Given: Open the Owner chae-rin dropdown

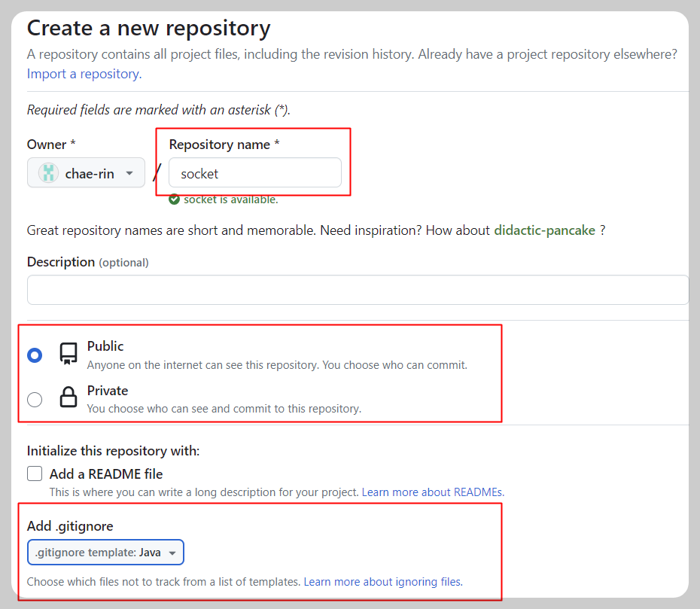Looking at the screenshot, I should (x=86, y=172).
